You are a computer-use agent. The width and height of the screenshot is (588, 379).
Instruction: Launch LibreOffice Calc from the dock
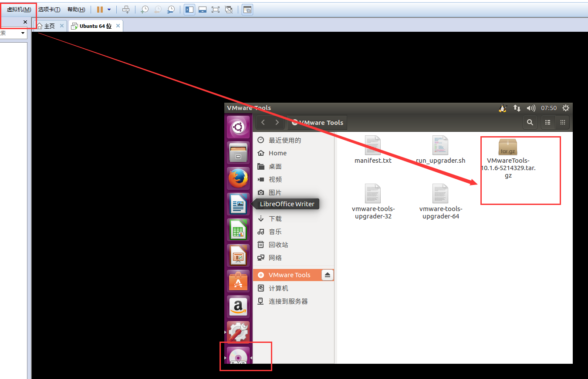(238, 230)
